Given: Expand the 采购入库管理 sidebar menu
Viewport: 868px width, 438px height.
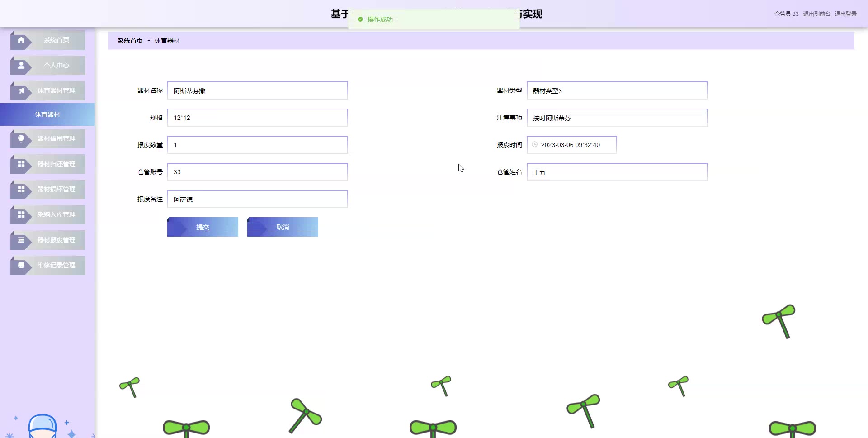Looking at the screenshot, I should (x=47, y=214).
